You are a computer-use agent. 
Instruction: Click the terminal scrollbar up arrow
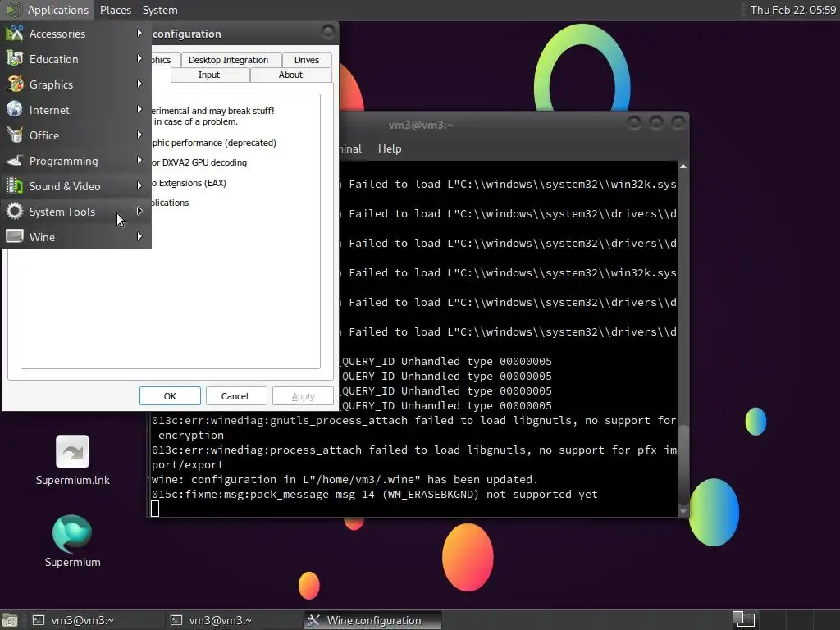tap(683, 167)
